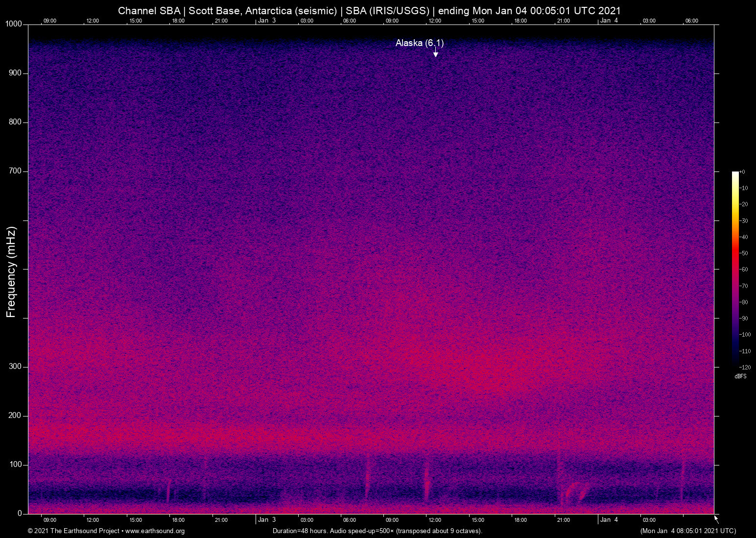Screen dimensions: 756x538
Task: Click the 900 frequency tick label
Action: (x=15, y=73)
